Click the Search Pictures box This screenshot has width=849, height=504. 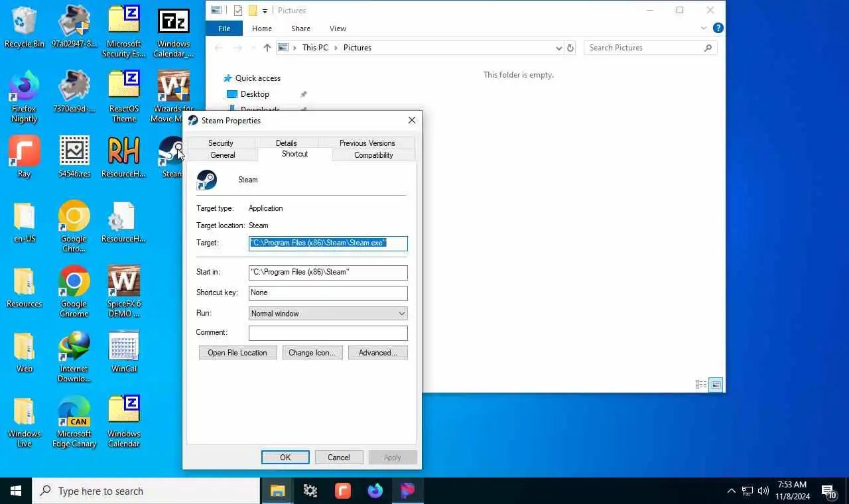coord(651,48)
